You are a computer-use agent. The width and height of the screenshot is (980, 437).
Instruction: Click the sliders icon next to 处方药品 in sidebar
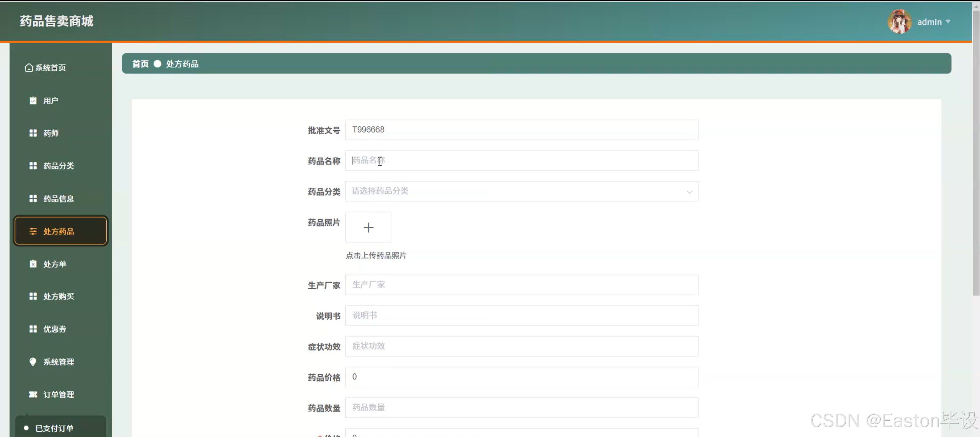click(33, 231)
